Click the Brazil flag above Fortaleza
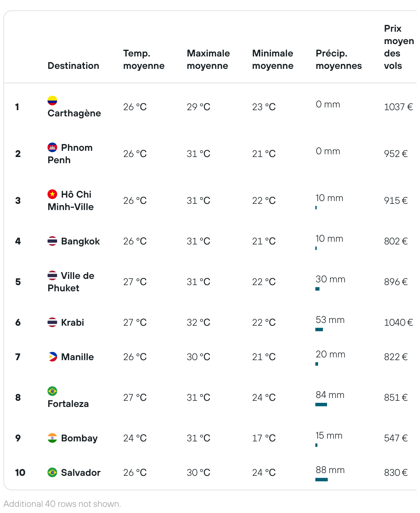 coord(52,391)
